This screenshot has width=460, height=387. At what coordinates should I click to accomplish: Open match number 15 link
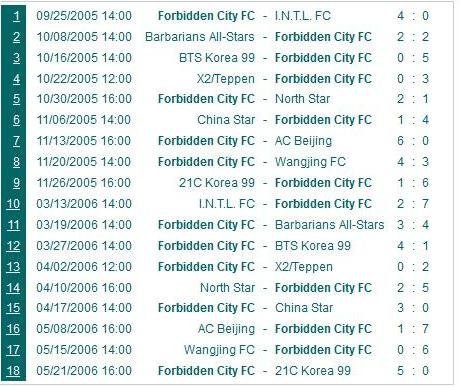point(13,308)
